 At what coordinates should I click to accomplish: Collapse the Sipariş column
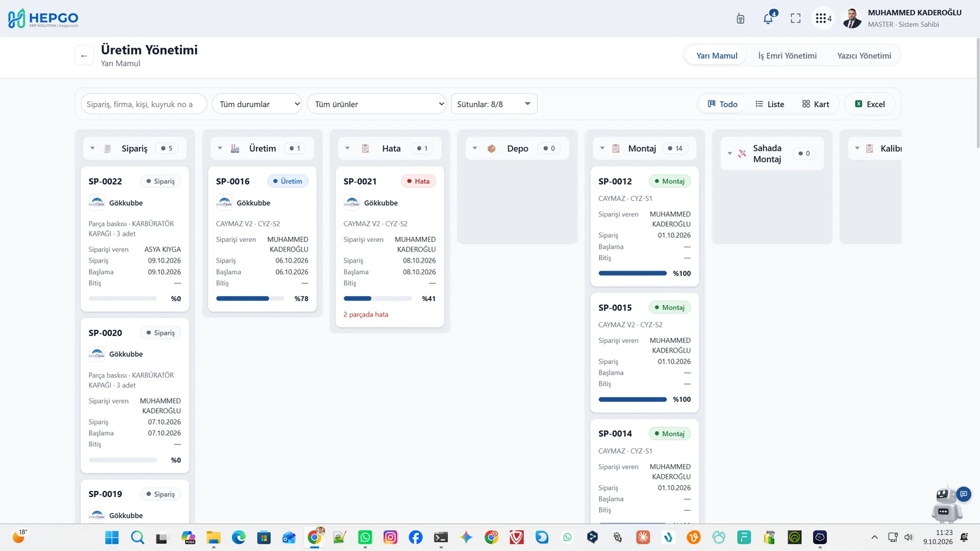point(92,148)
